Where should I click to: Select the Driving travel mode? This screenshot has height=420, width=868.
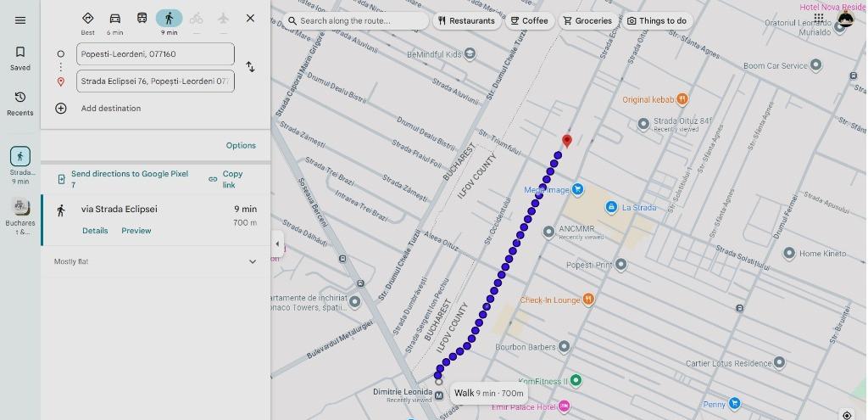pyautogui.click(x=114, y=19)
